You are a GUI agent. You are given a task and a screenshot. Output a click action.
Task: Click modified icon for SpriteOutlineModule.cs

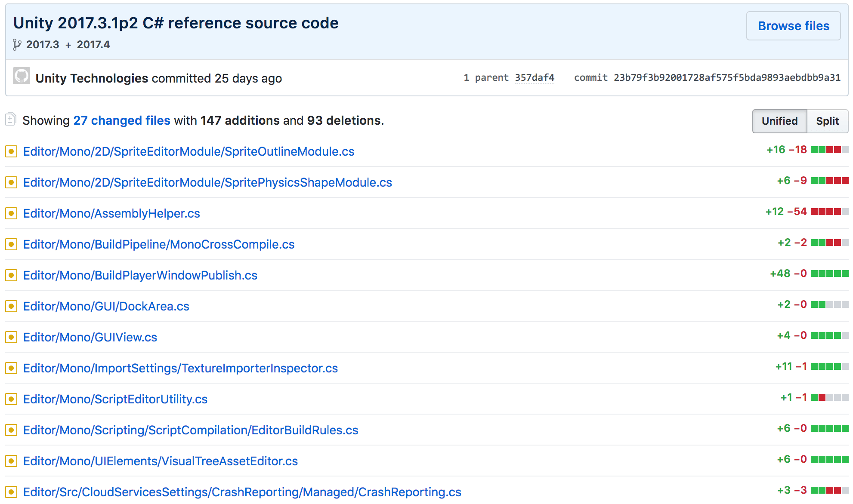[x=11, y=151]
